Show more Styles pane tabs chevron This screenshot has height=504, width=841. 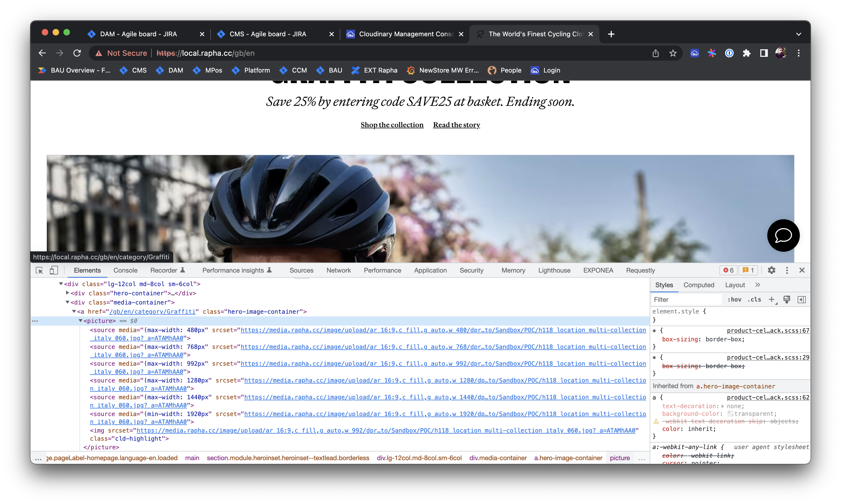(x=757, y=285)
